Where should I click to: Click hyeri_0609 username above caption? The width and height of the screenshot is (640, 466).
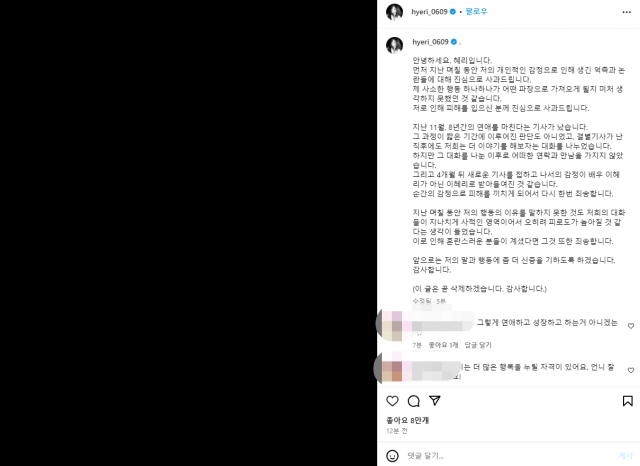(430, 42)
